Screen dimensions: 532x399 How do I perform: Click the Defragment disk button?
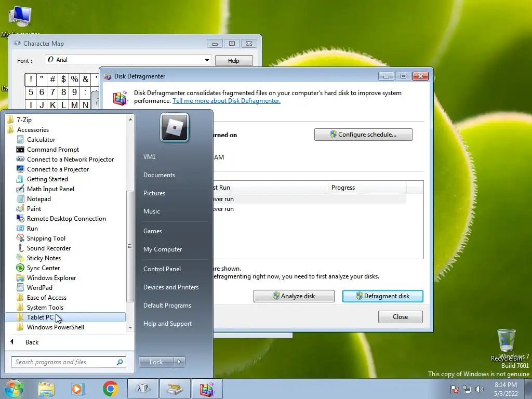(x=383, y=296)
